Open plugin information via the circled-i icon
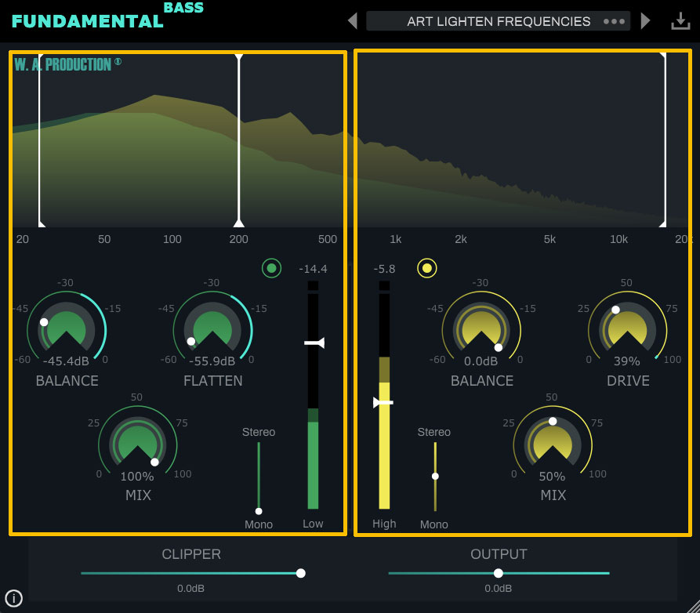 13,597
